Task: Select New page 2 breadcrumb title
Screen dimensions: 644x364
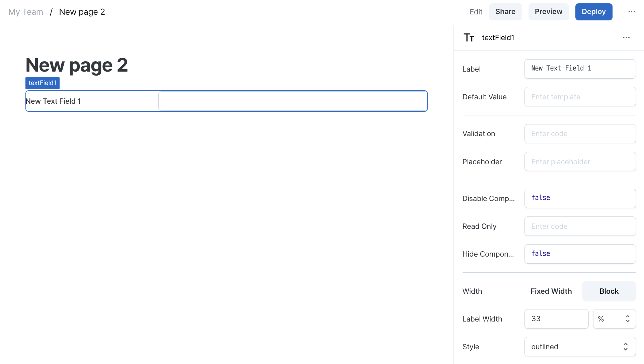Action: 82,12
